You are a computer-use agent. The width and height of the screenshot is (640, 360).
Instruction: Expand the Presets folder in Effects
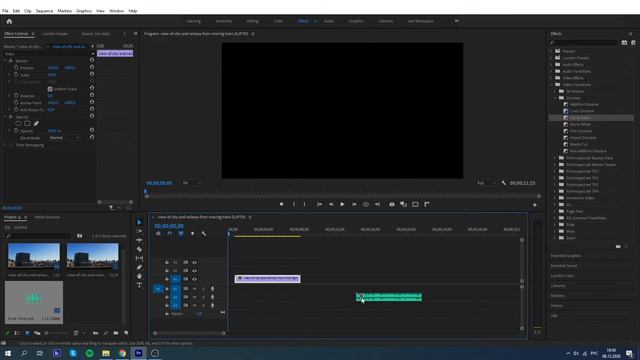(552, 51)
